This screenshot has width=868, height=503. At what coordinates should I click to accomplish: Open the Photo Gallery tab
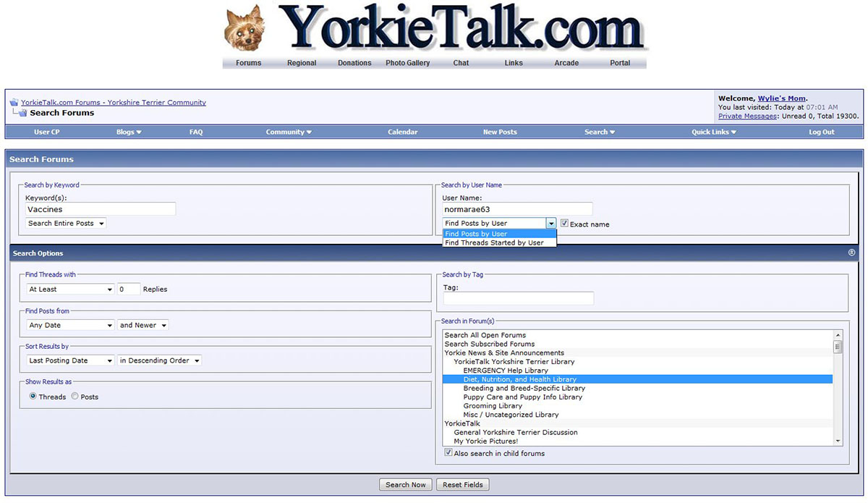click(x=408, y=63)
